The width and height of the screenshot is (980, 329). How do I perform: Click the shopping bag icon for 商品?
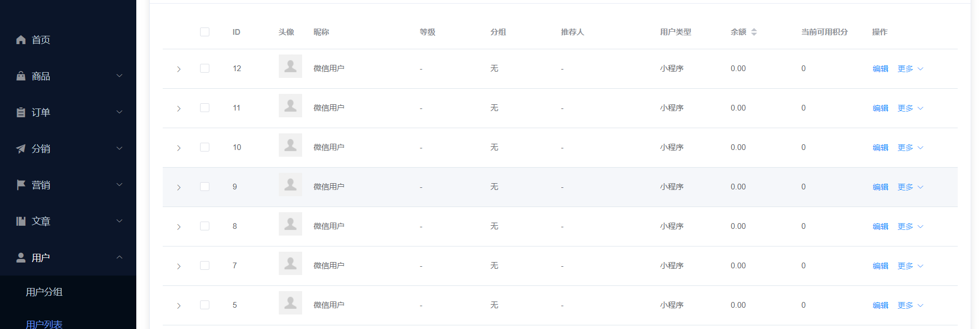click(21, 76)
